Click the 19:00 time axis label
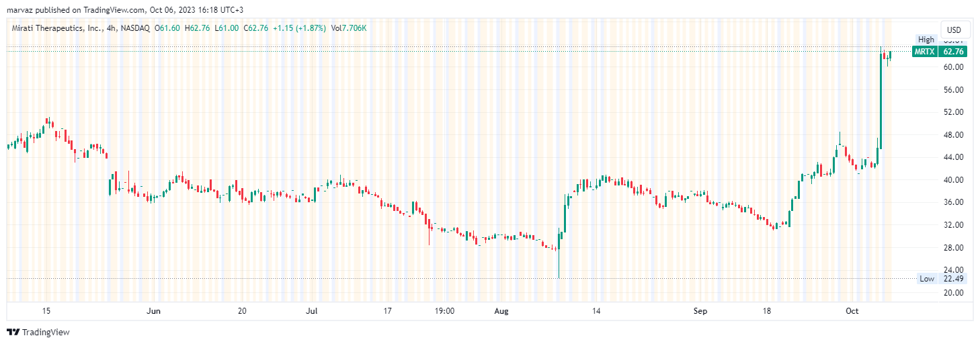 coord(445,311)
